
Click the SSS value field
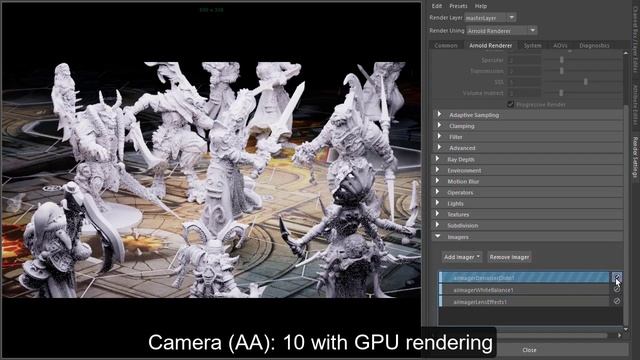[x=524, y=82]
